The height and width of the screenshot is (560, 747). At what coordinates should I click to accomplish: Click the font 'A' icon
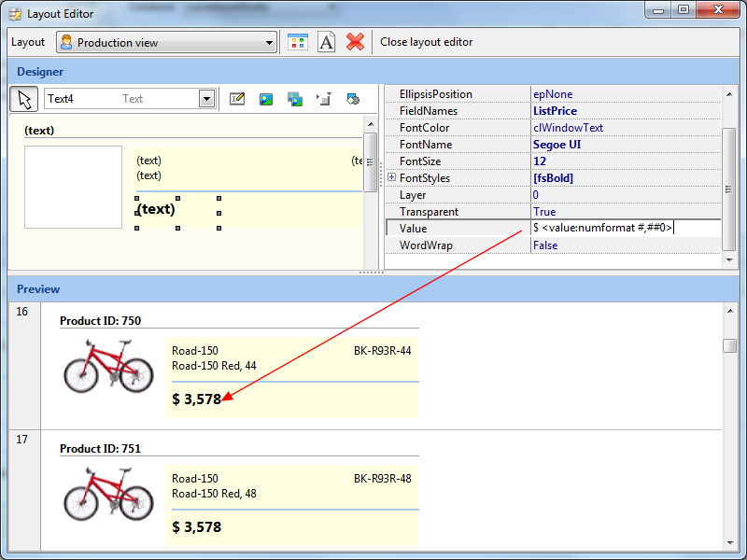point(326,42)
